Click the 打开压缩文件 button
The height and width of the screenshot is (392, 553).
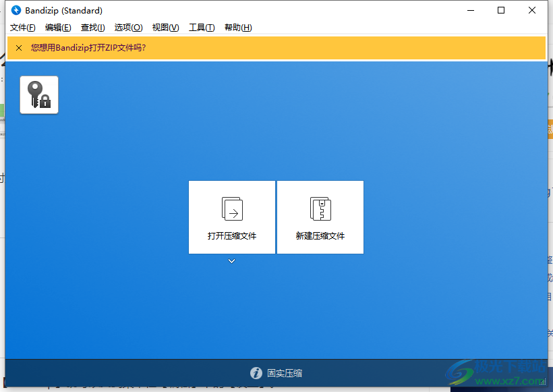pos(232,217)
